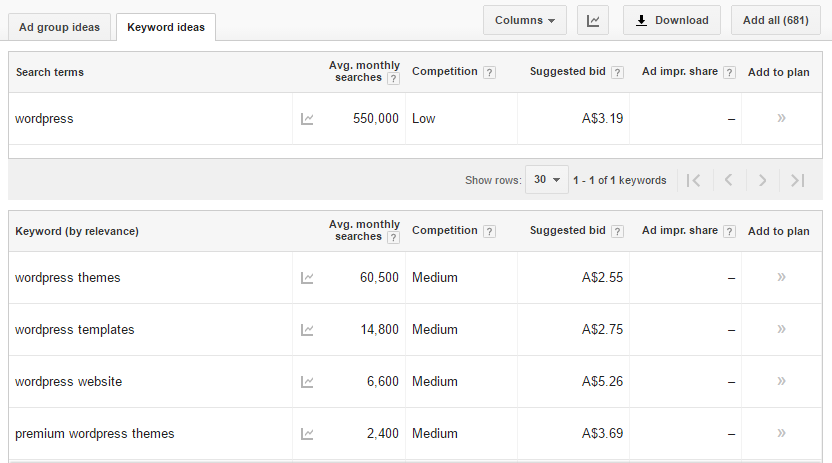Open trend chart icon for wordpress templates
Viewport: 832px width, 463px height.
click(x=307, y=330)
